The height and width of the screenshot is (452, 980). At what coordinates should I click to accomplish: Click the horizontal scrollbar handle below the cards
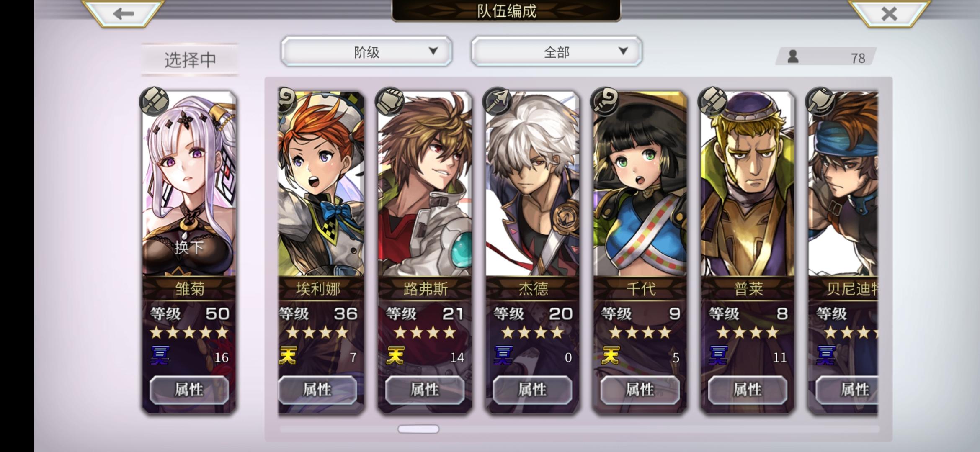[418, 429]
